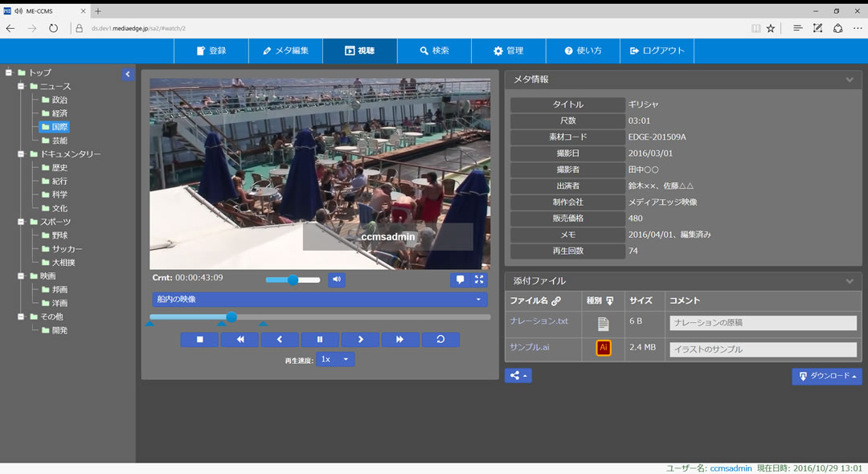Select the 科学 folder
This screenshot has height=474, width=868.
click(x=55, y=194)
